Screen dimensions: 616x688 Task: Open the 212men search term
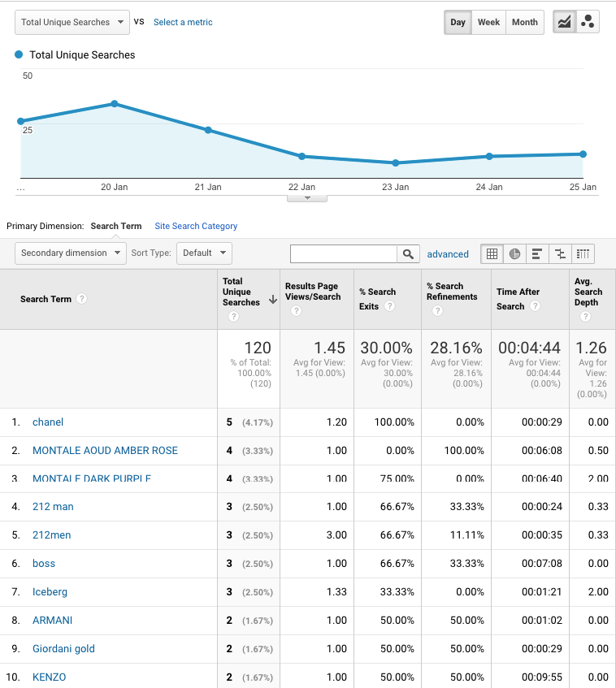point(52,535)
